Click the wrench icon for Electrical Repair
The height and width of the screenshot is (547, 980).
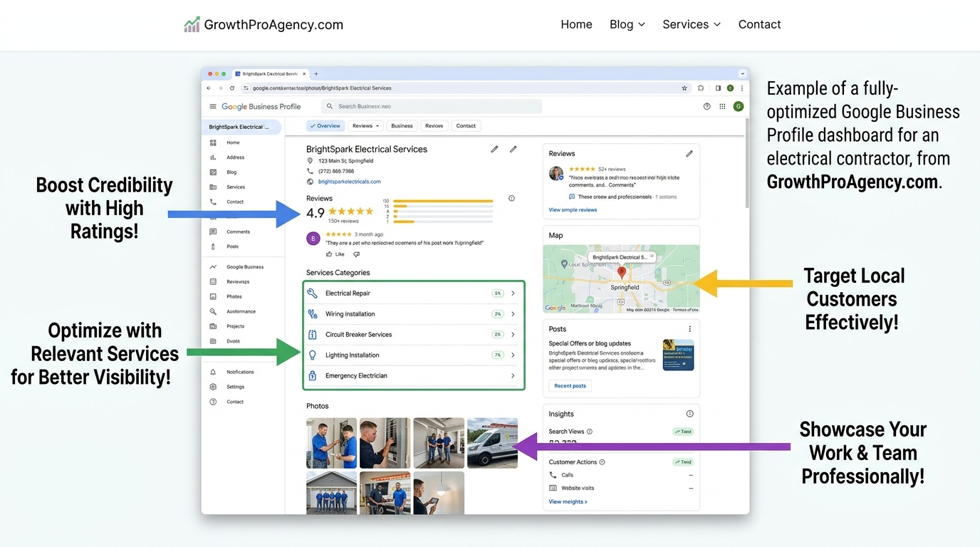coord(312,293)
